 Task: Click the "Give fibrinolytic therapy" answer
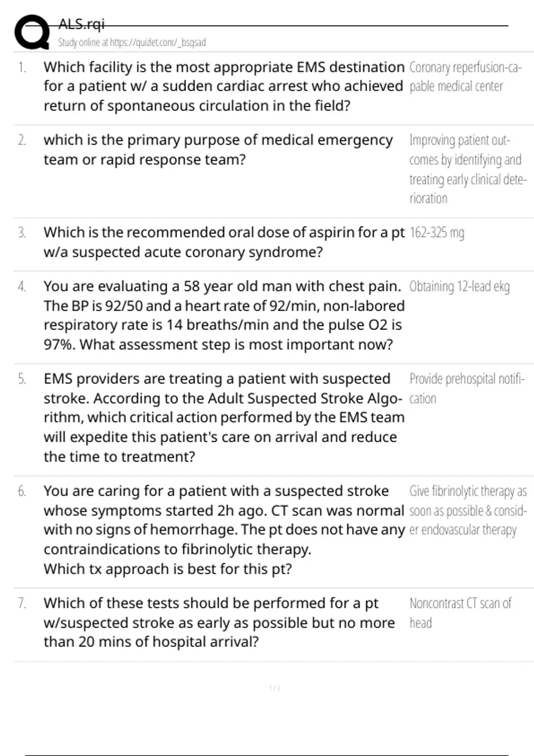(x=468, y=510)
